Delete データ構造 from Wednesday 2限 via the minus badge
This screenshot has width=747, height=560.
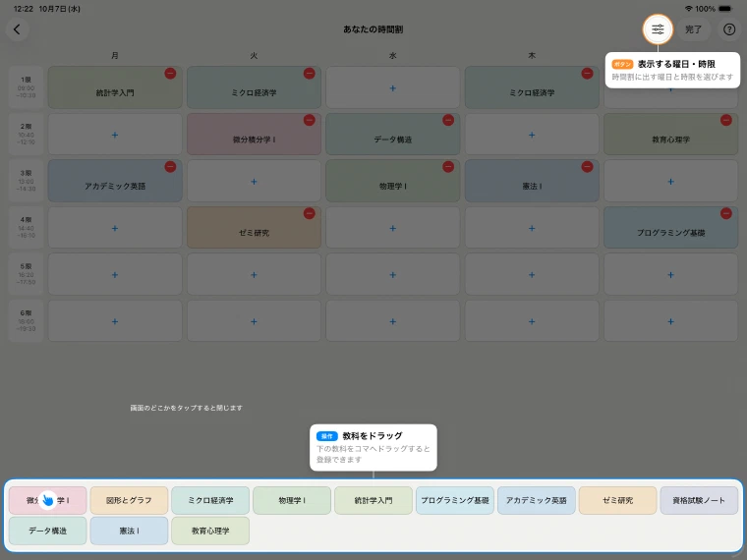tap(448, 120)
